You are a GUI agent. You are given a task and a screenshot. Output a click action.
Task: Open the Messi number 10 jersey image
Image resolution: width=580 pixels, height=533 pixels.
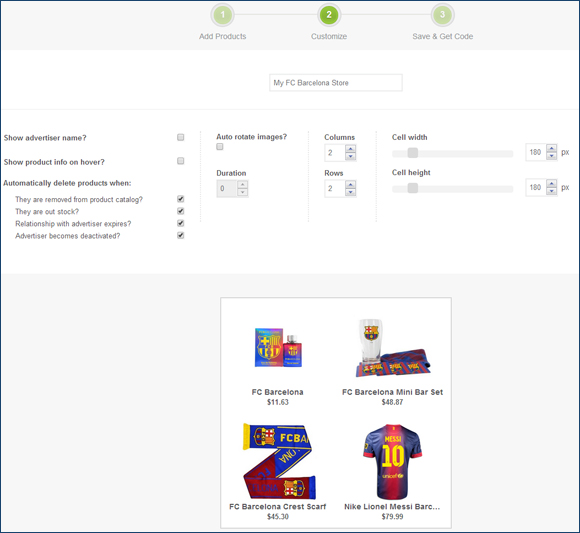392,462
